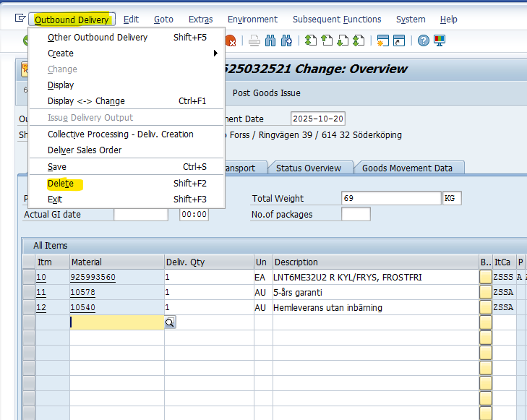
Task: Open the Edit menu
Action: click(x=131, y=20)
